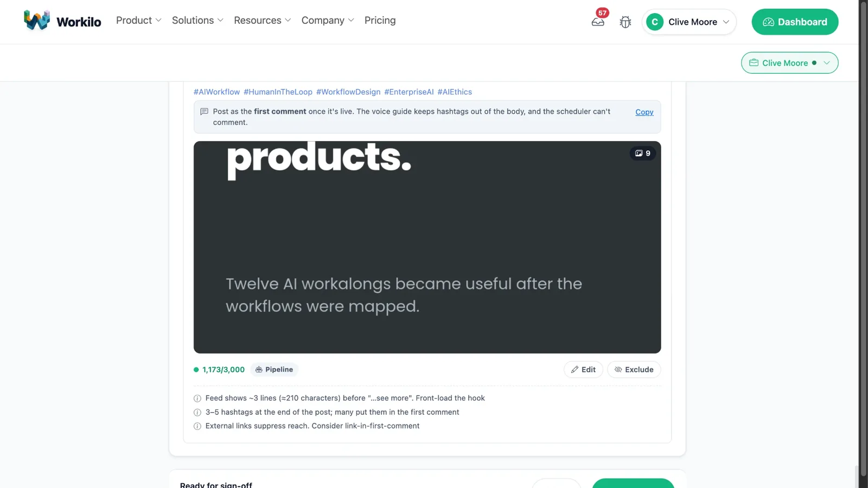Open the Dashboard

pos(795,22)
